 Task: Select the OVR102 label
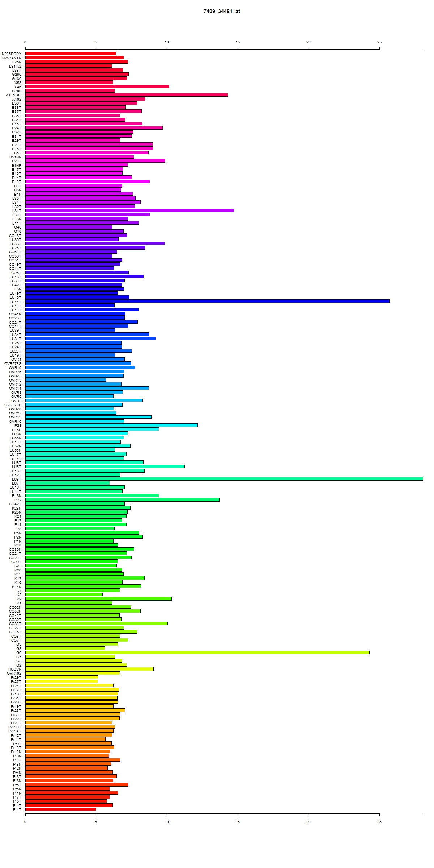(14, 673)
